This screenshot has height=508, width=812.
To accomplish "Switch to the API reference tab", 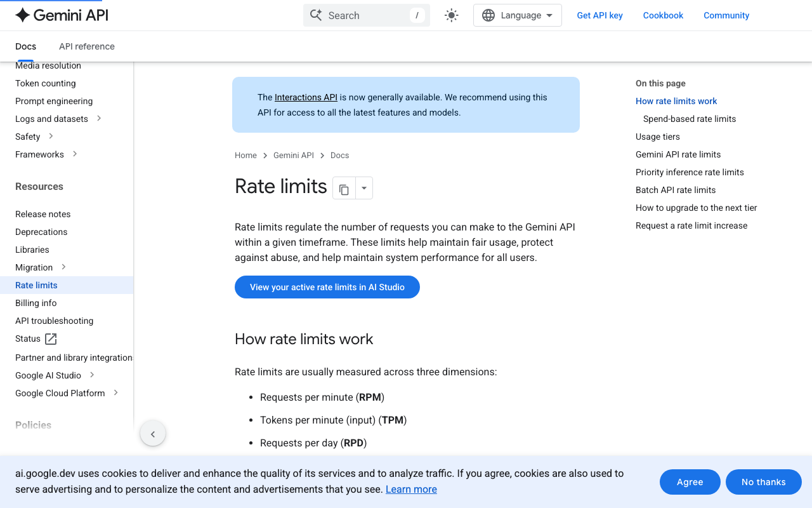I will [x=87, y=46].
